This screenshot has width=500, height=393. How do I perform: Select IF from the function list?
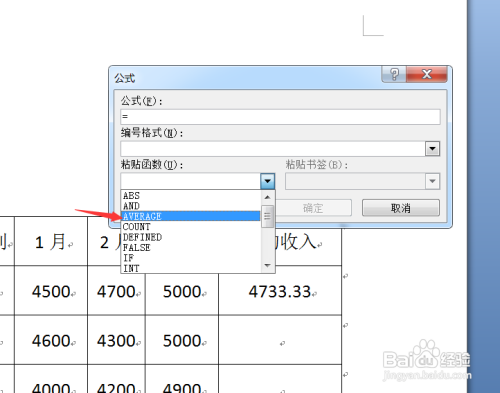pyautogui.click(x=191, y=258)
